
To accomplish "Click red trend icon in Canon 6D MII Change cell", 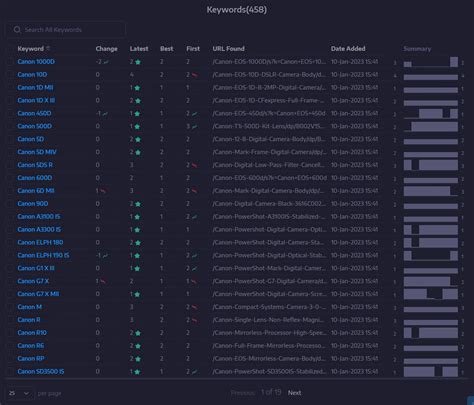I will 103,191.
